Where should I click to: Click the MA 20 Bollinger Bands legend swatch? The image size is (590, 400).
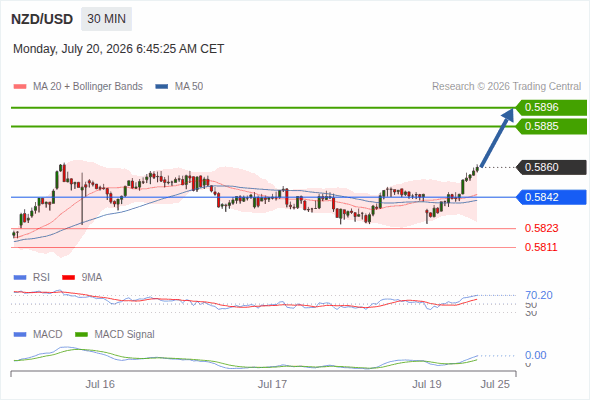click(x=20, y=87)
